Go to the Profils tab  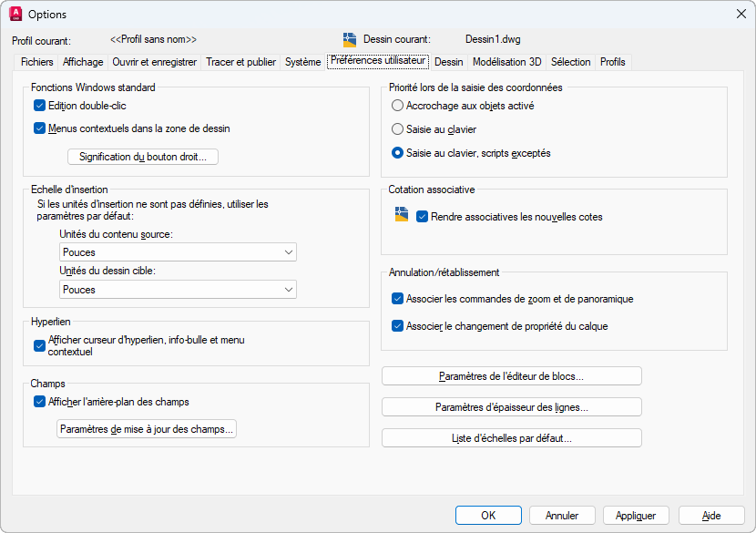pyautogui.click(x=613, y=62)
